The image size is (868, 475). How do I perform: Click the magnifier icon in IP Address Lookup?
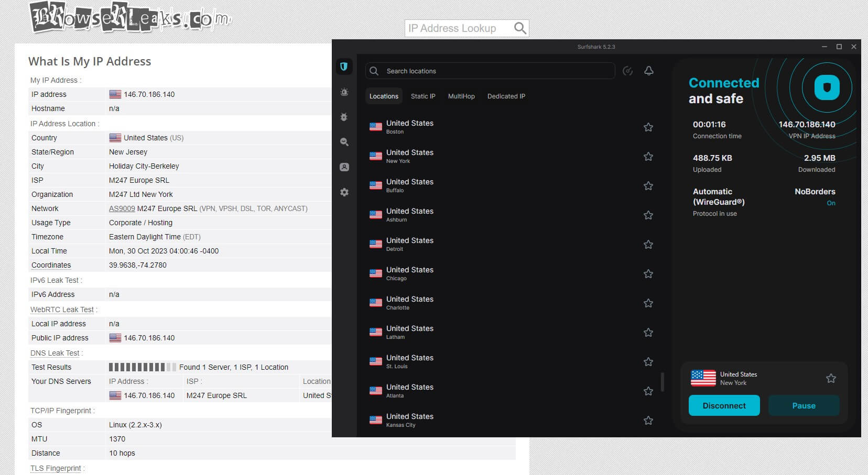(520, 28)
